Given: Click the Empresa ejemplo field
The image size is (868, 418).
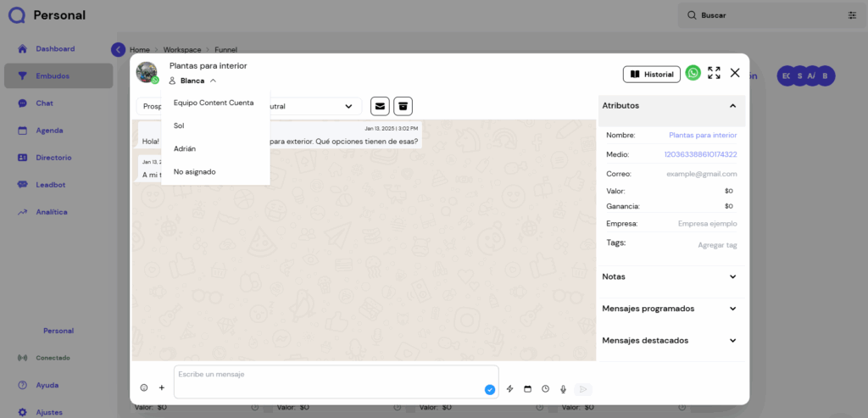Looking at the screenshot, I should (708, 224).
